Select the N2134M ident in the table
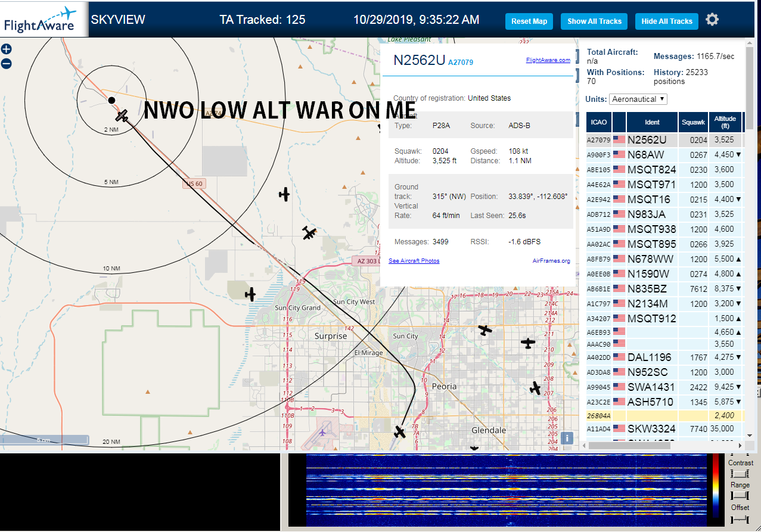Viewport: 761px width, 532px height. [648, 304]
